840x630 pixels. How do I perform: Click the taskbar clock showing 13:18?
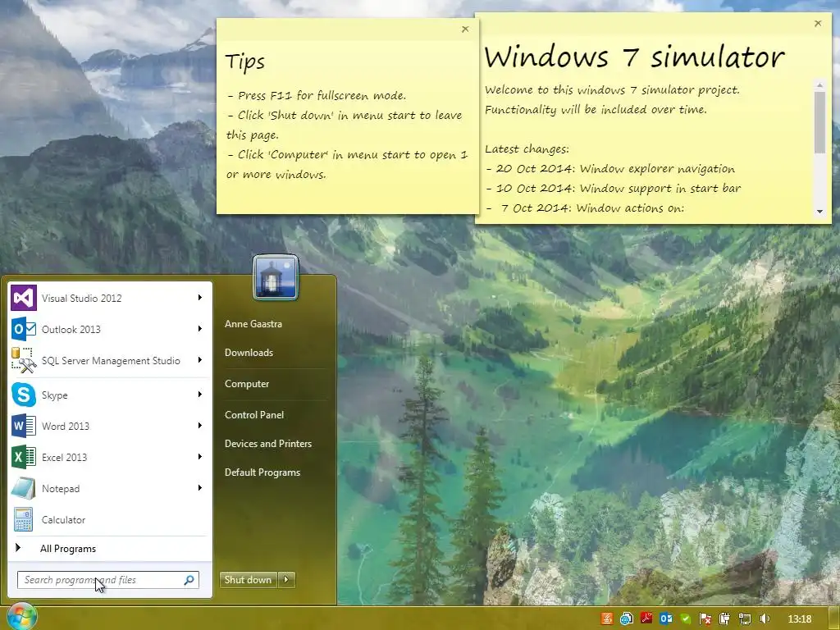(x=800, y=619)
